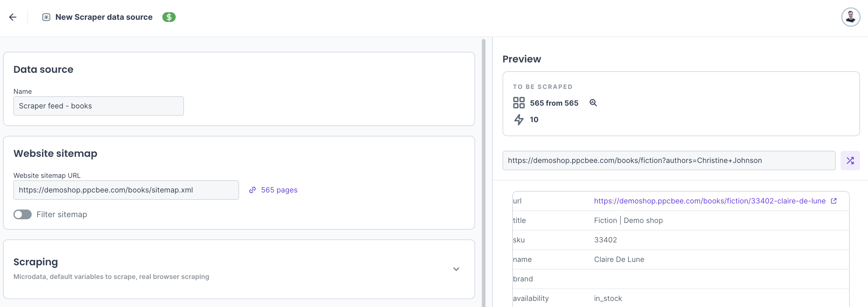
Task: Click the magnifier icon beside 565 from 565
Action: coord(593,103)
